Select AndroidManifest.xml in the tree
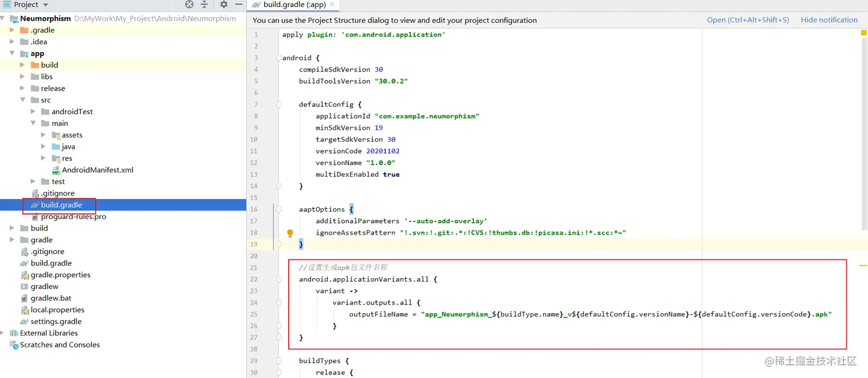Image resolution: width=868 pixels, height=378 pixels. 98,170
